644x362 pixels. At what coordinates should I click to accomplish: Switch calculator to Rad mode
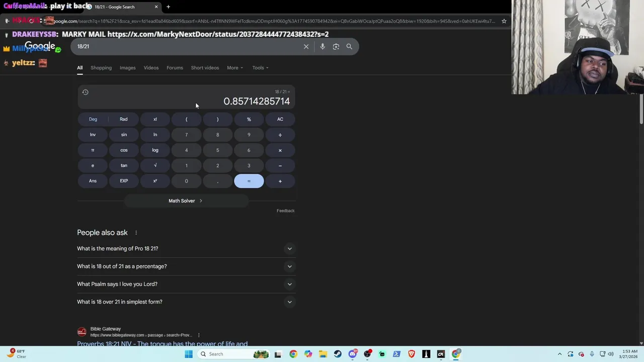(124, 119)
